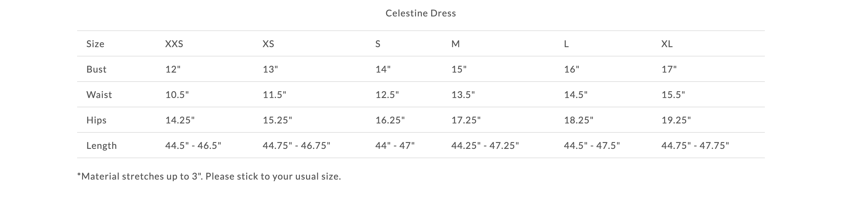Screen dimensions: 868x214
Task: Click the Hips row label
Action: pos(96,120)
